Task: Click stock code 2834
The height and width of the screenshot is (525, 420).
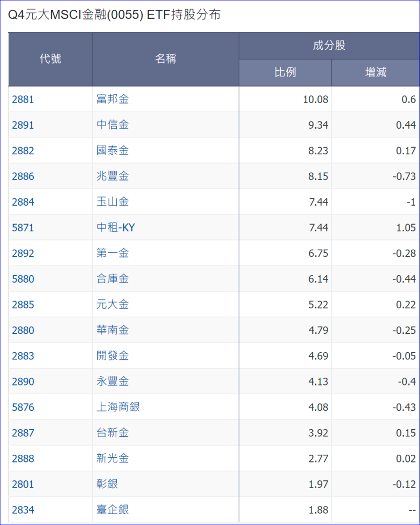Action: 23,510
